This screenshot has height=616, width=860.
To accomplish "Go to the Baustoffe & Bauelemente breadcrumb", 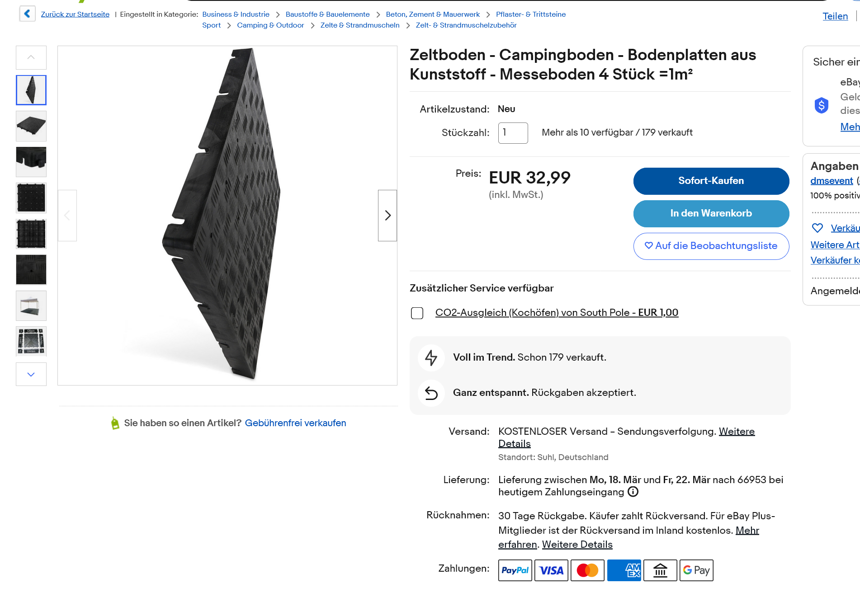I will pos(327,14).
